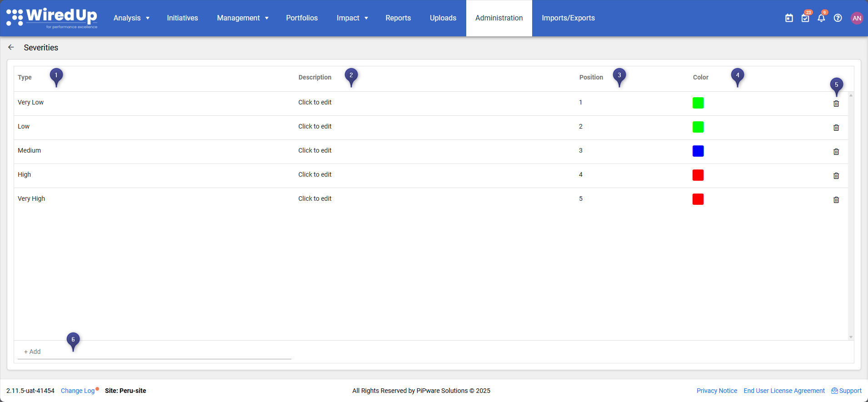Viewport: 868px width, 402px height.
Task: Delete the Very High severity row
Action: click(x=836, y=200)
